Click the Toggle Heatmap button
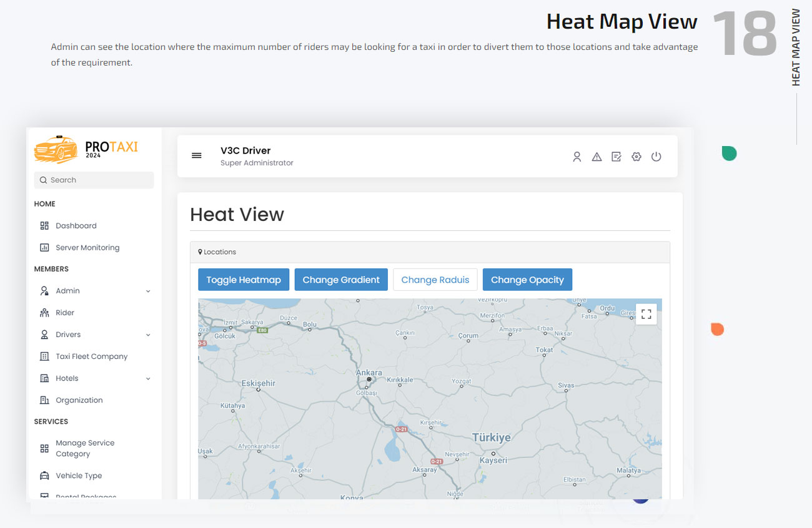Screen dimensions: 812x528 [244, 280]
